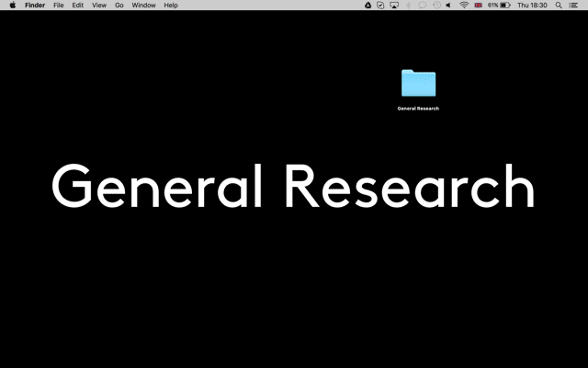Open the Notification Center icon
Image resolution: width=588 pixels, height=368 pixels.
click(x=573, y=6)
